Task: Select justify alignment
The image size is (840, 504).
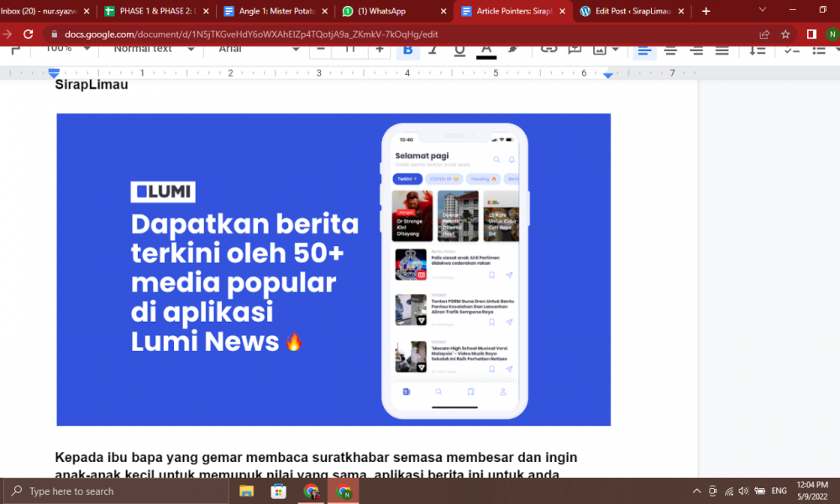Action: (x=722, y=51)
